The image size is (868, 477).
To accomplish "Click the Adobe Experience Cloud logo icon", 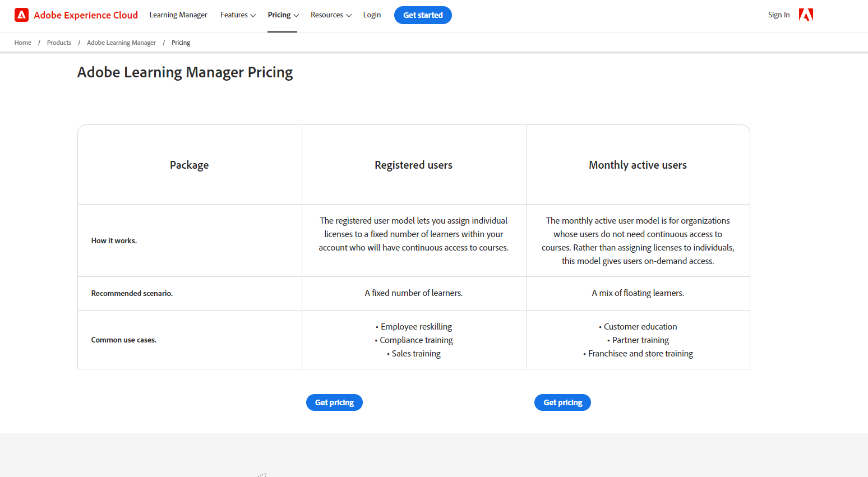I will (21, 15).
